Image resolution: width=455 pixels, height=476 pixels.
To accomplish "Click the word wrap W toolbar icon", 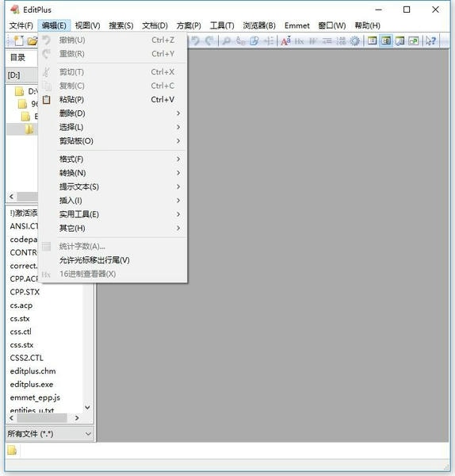I will click(x=313, y=41).
